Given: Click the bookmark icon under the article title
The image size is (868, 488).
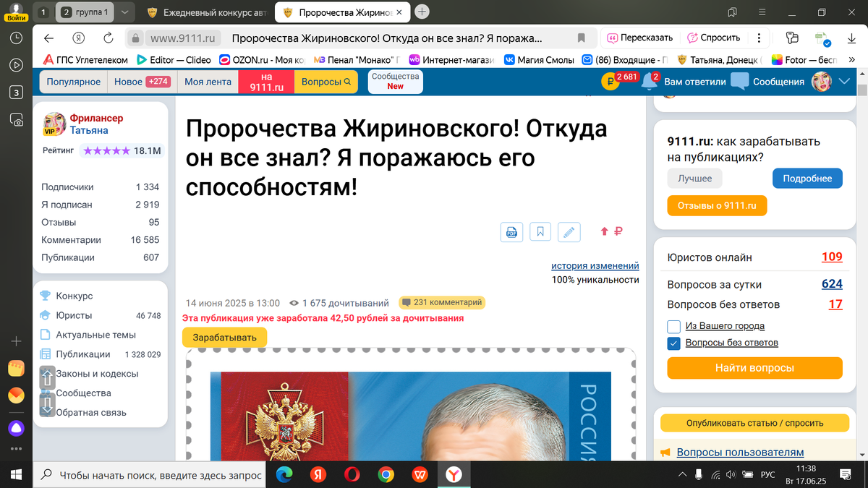Looking at the screenshot, I should [x=540, y=231].
